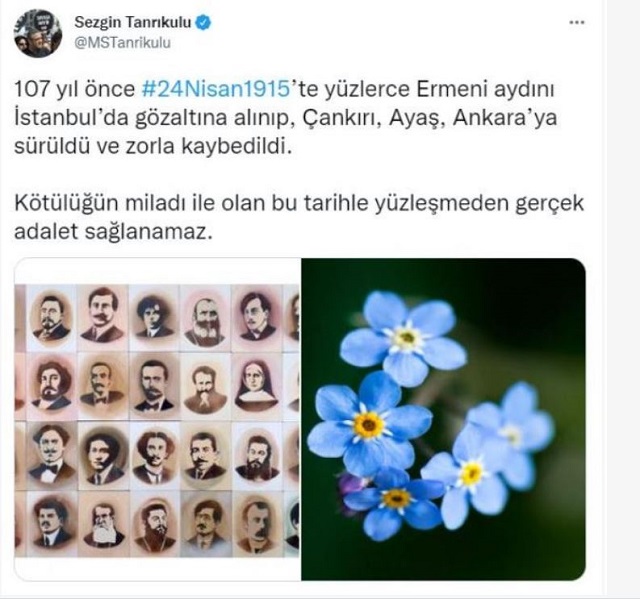Click Sezgin Tanrıkulu's profile avatar

pos(38,33)
